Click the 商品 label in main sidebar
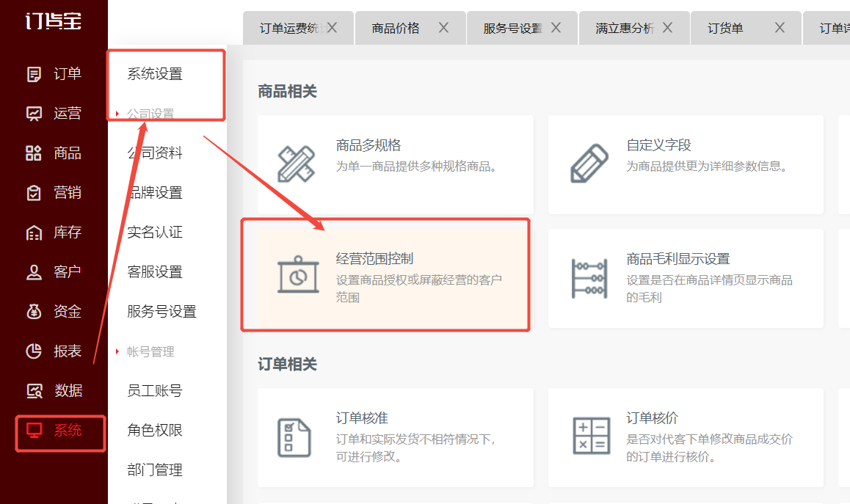Viewport: 850px width, 504px height. click(68, 153)
